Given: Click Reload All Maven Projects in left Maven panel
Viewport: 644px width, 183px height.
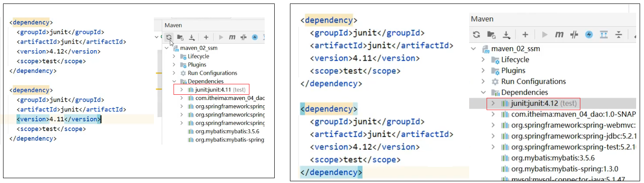Looking at the screenshot, I should coord(168,38).
